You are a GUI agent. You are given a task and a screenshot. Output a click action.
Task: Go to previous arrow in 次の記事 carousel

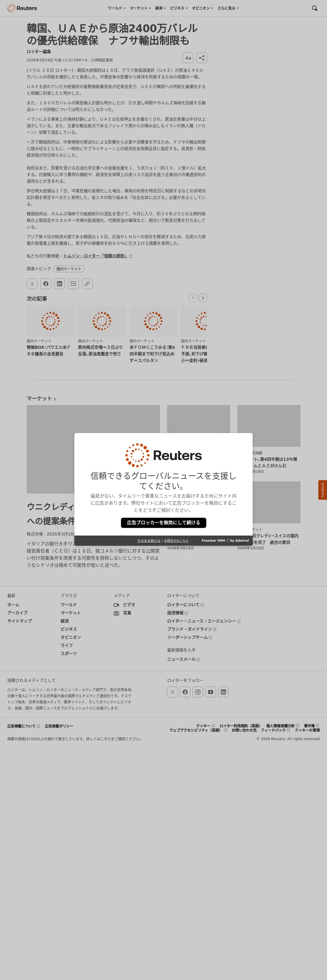[x=193, y=298]
